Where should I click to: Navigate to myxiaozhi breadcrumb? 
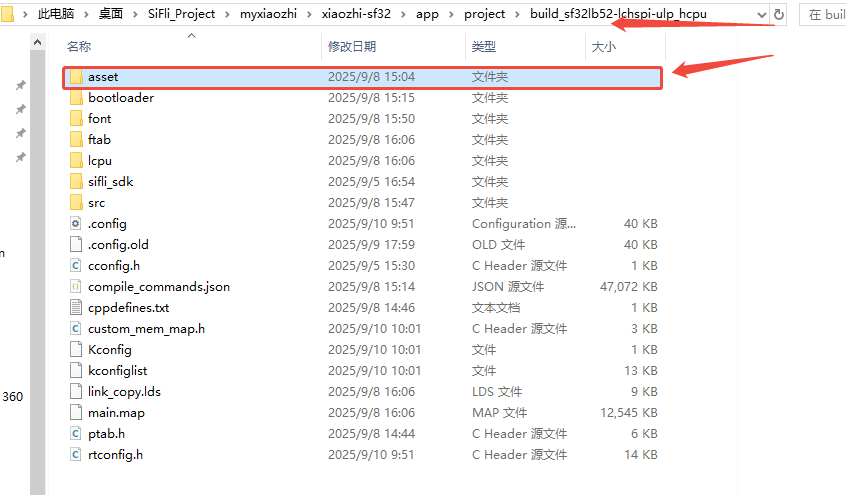click(268, 14)
